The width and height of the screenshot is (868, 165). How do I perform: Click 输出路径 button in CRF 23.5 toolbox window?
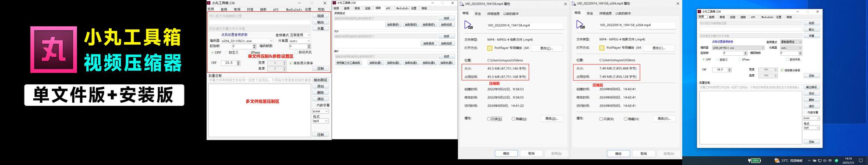pyautogui.click(x=320, y=80)
